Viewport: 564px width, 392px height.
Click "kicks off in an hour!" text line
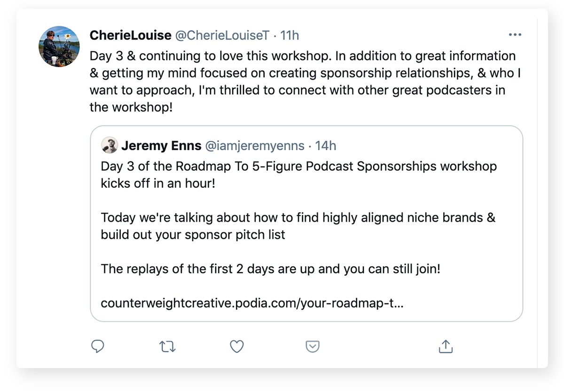click(158, 183)
